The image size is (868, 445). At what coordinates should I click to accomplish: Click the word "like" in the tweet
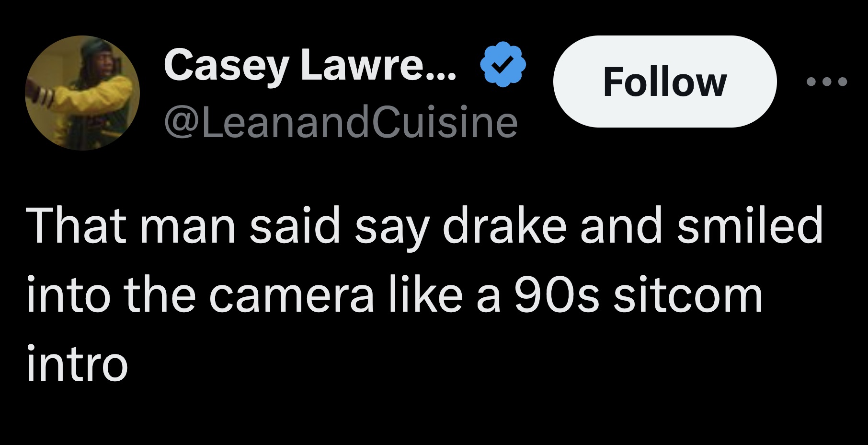pyautogui.click(x=425, y=295)
